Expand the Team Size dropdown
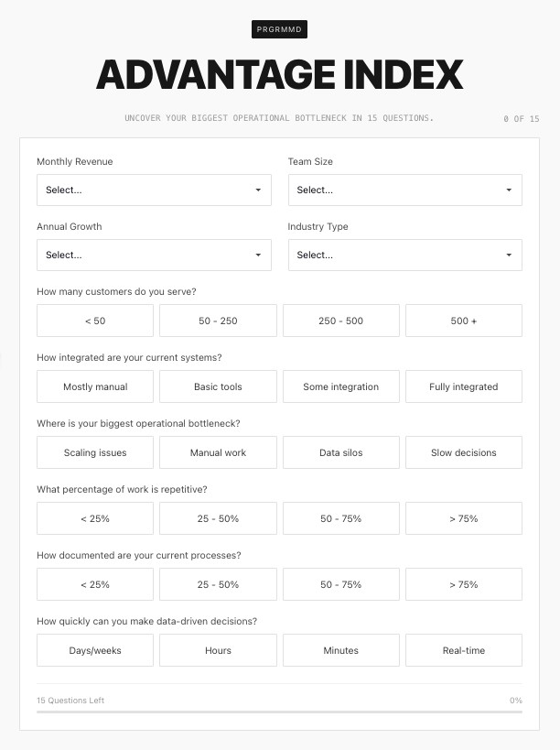 (x=404, y=190)
